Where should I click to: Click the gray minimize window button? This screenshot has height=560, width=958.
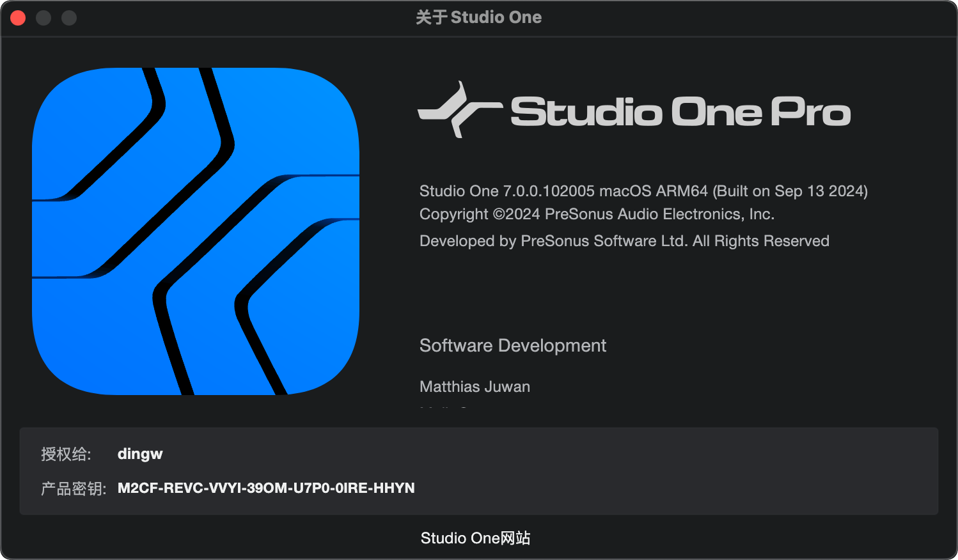click(43, 18)
